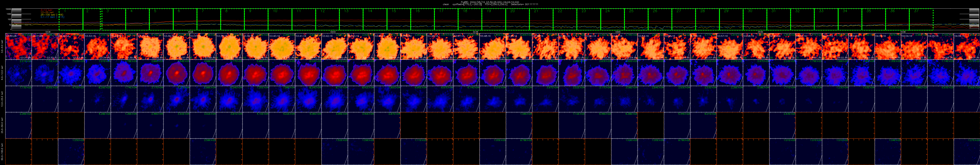Open 12.0-25.0 keV image under 03:34:16 column

point(124,99)
